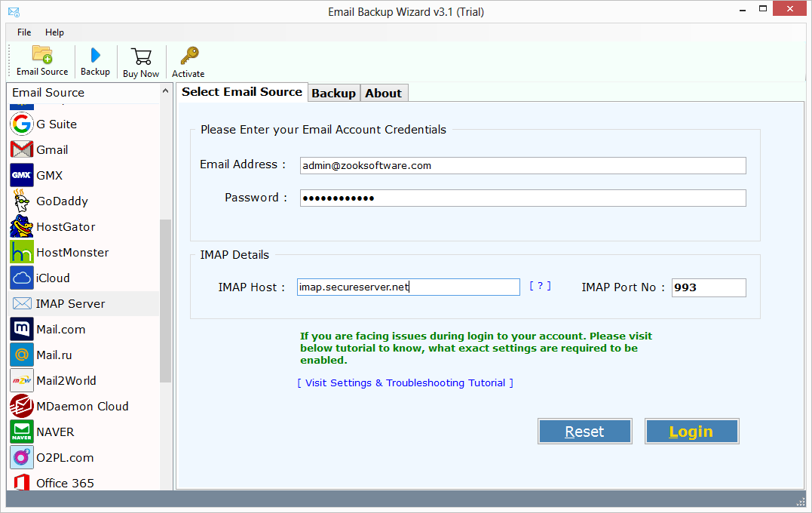
Task: Click the Email Source toolbar icon
Action: tap(42, 55)
